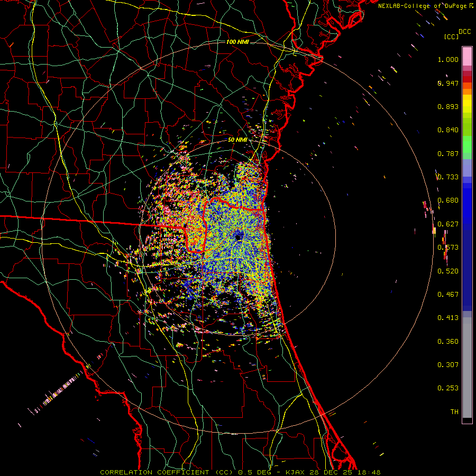Click the 0.787 scale value
The width and height of the screenshot is (476, 476).
click(x=448, y=153)
